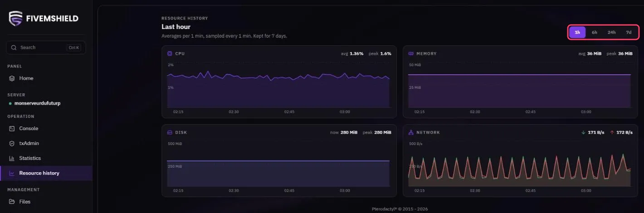The height and width of the screenshot is (213, 644).
Task: Select server monserveurdufuturp
Action: point(37,103)
